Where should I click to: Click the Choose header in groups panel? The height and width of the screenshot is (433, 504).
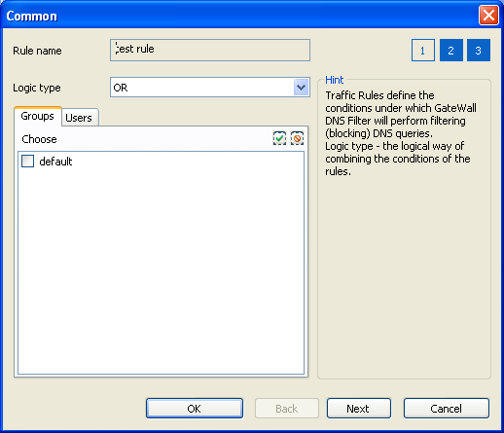[x=39, y=139]
